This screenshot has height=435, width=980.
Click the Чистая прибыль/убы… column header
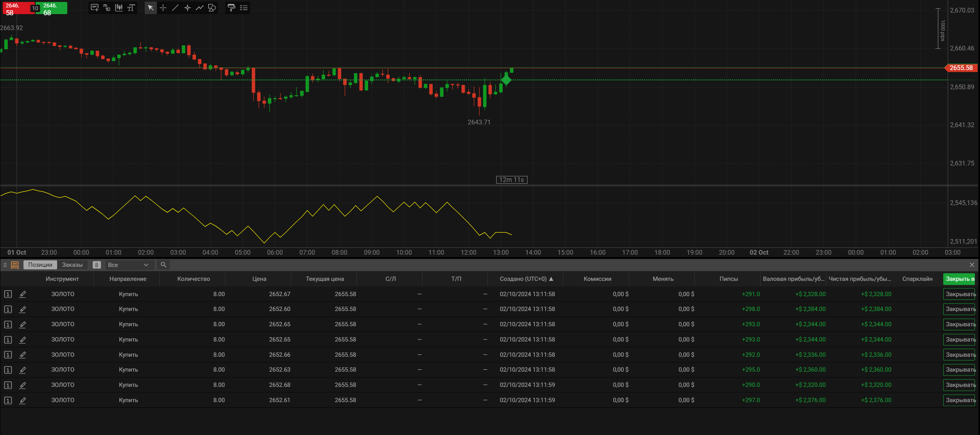(x=860, y=279)
